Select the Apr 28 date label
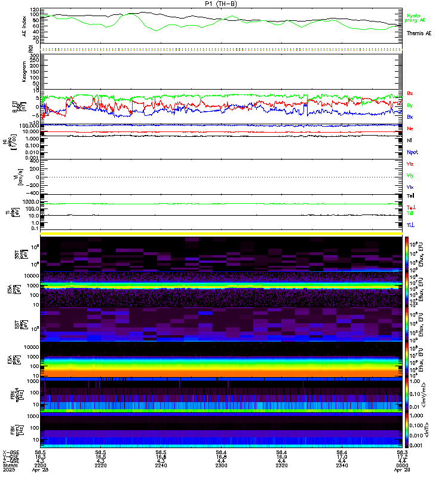This screenshot has height=478, width=448. [39, 470]
